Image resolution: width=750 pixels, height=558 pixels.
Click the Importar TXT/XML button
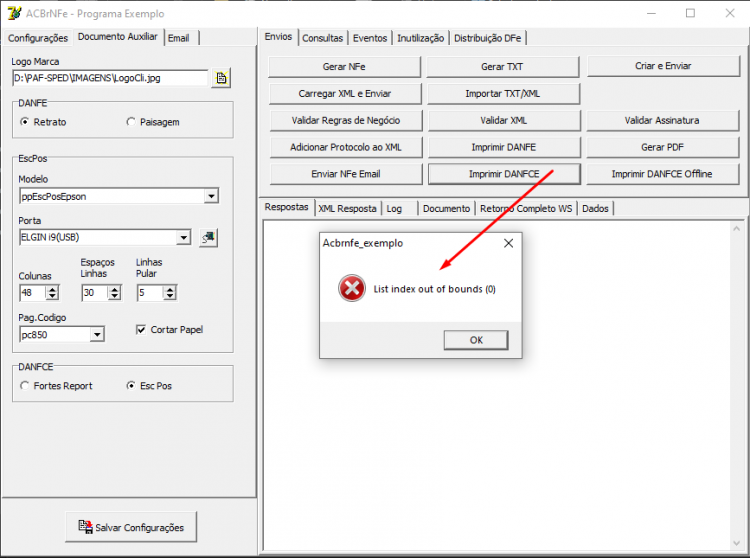[503, 93]
